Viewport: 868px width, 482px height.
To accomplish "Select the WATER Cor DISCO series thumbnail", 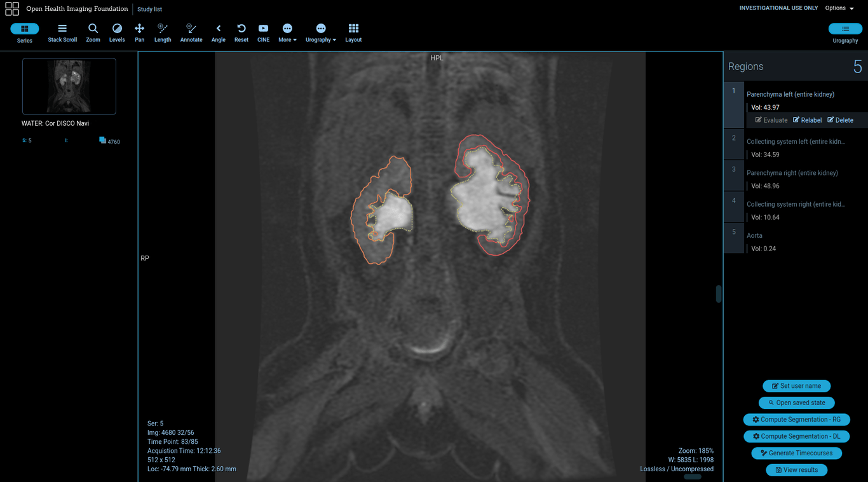I will click(69, 86).
